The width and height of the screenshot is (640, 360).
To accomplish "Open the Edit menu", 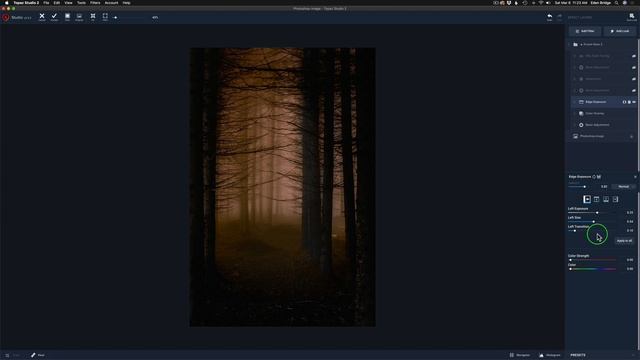I will [57, 3].
